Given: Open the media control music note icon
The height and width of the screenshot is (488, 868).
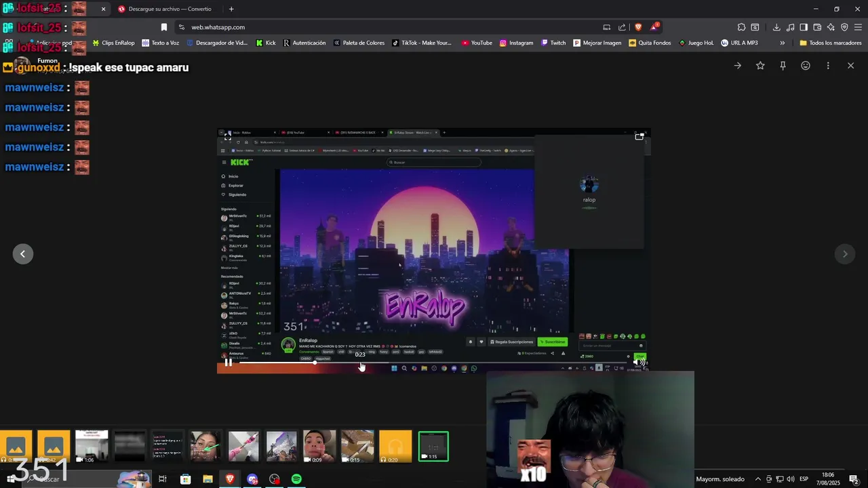Looking at the screenshot, I should click(790, 27).
